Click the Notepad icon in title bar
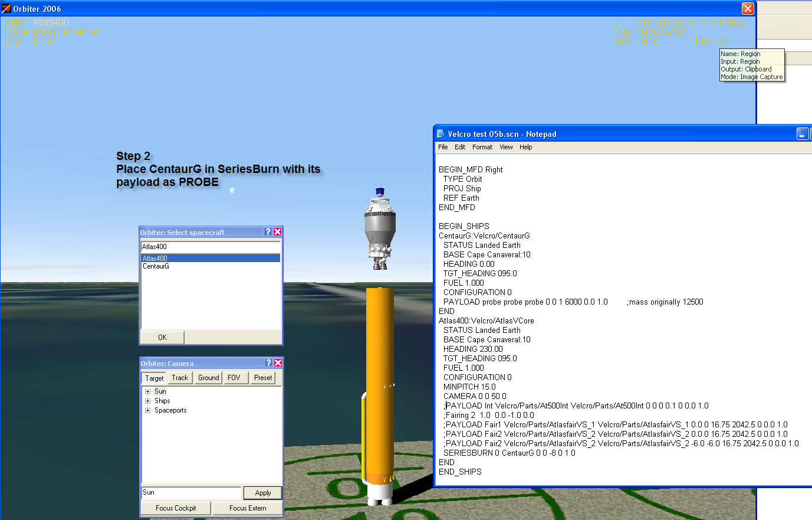 [440, 134]
